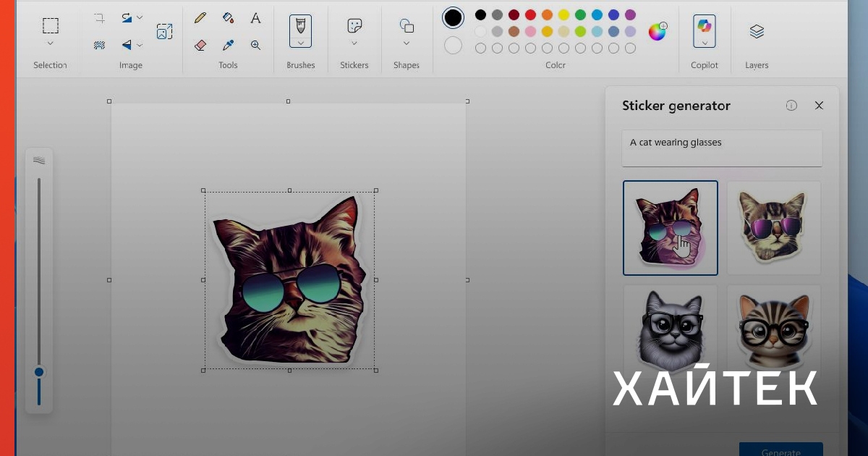Click the 'Layers' label
The image size is (868, 456).
pyautogui.click(x=757, y=65)
